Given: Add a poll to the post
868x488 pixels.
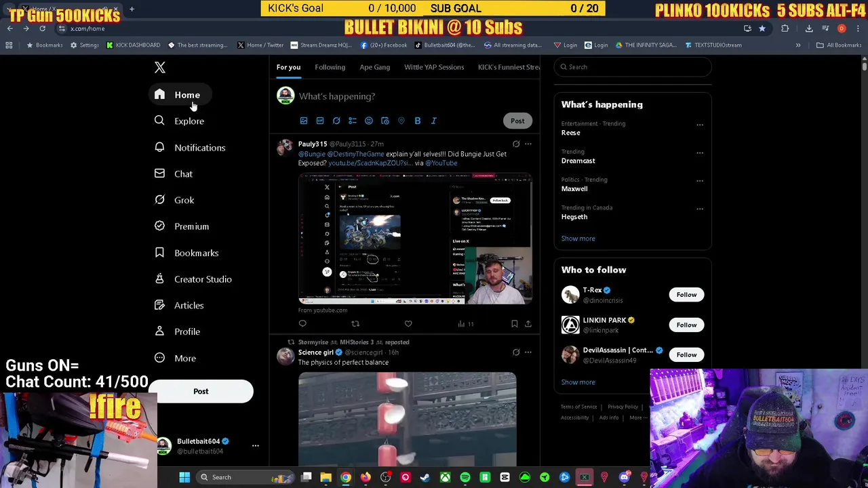Looking at the screenshot, I should (x=353, y=121).
